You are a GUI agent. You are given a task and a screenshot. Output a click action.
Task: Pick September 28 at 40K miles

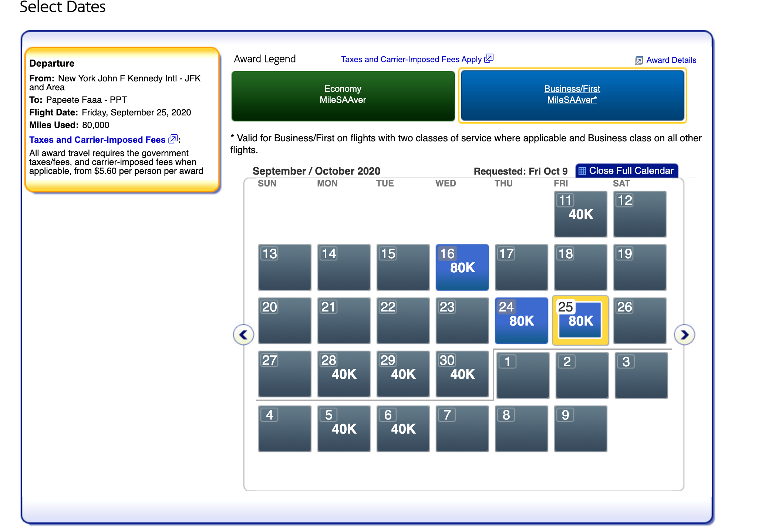[344, 374]
